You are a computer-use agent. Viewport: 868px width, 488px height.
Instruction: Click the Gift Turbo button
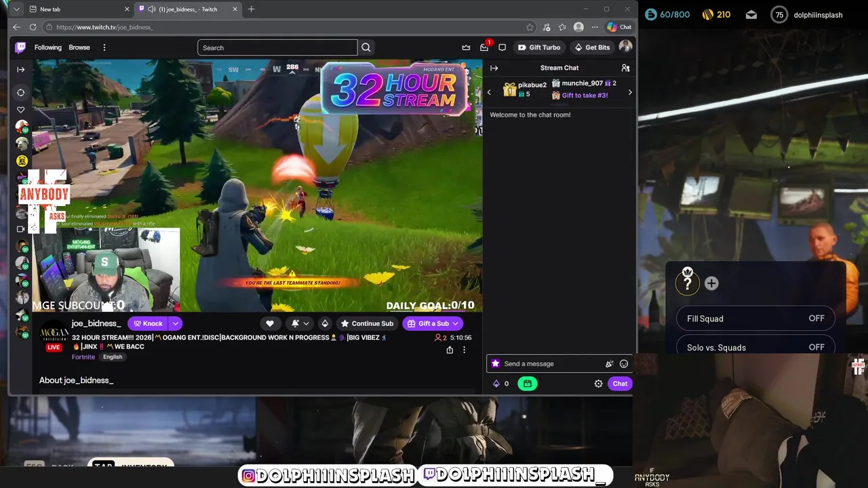pyautogui.click(x=539, y=47)
